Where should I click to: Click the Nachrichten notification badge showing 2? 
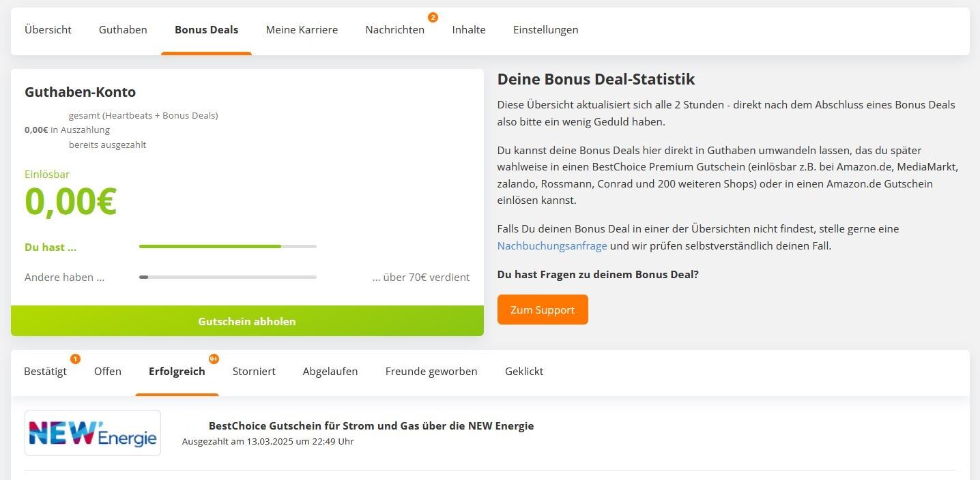(433, 17)
